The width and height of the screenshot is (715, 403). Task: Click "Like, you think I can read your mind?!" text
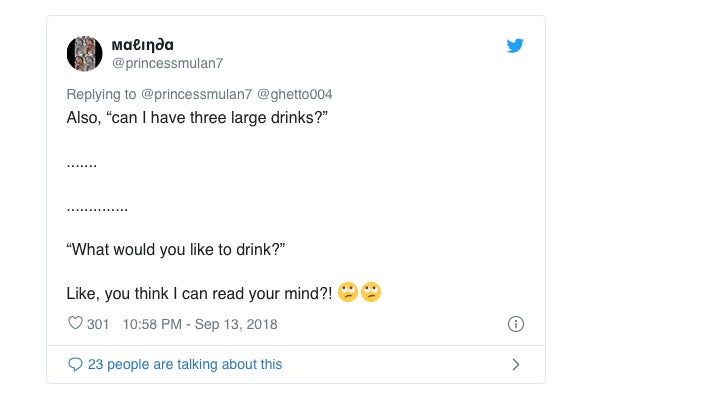tap(199, 294)
